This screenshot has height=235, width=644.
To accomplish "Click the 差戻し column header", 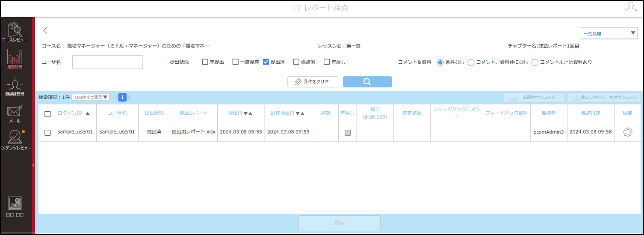I will click(x=347, y=113).
